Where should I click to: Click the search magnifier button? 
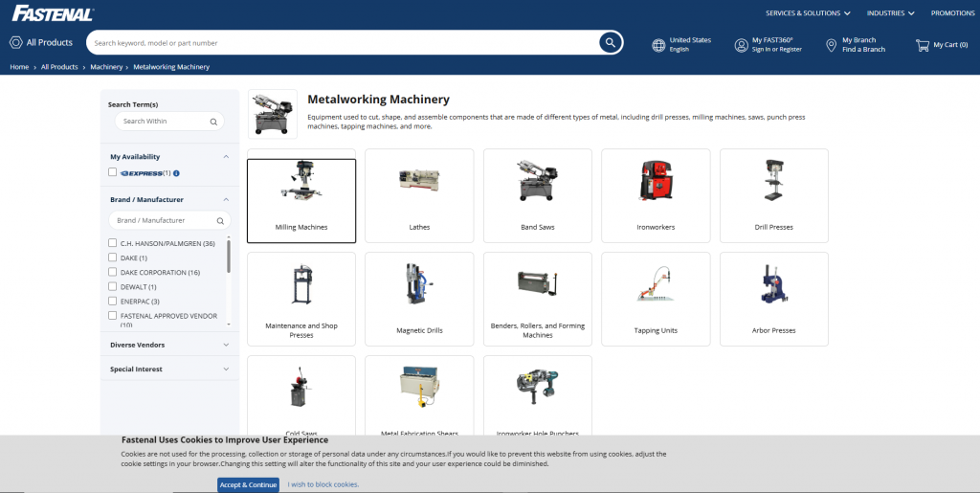pyautogui.click(x=610, y=42)
